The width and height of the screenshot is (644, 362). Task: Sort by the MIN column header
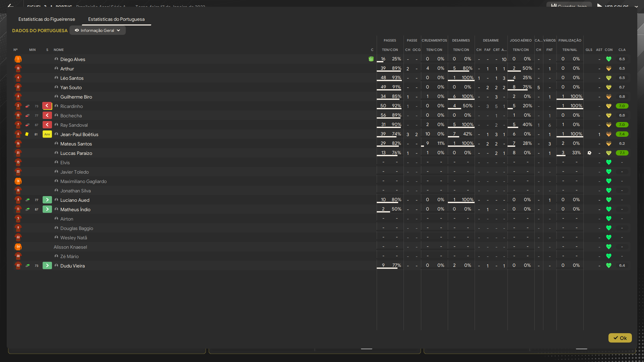(32, 50)
